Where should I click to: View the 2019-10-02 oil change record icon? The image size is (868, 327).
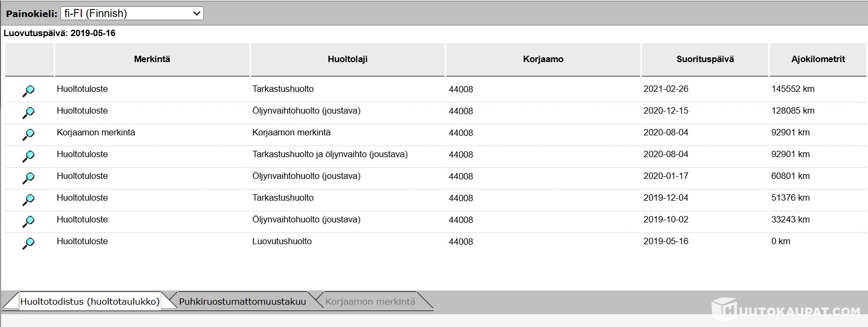(x=28, y=222)
